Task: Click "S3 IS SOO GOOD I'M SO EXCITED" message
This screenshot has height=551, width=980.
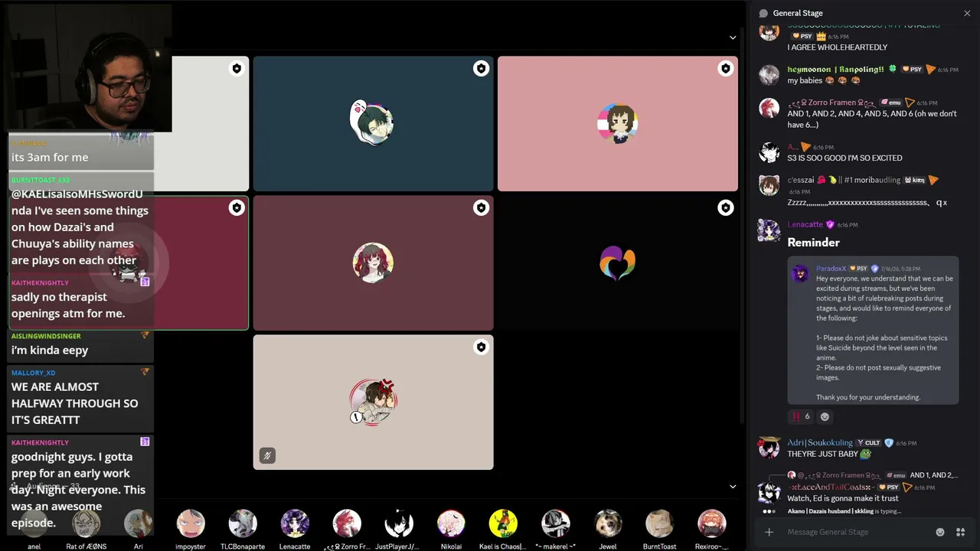Action: (x=844, y=158)
